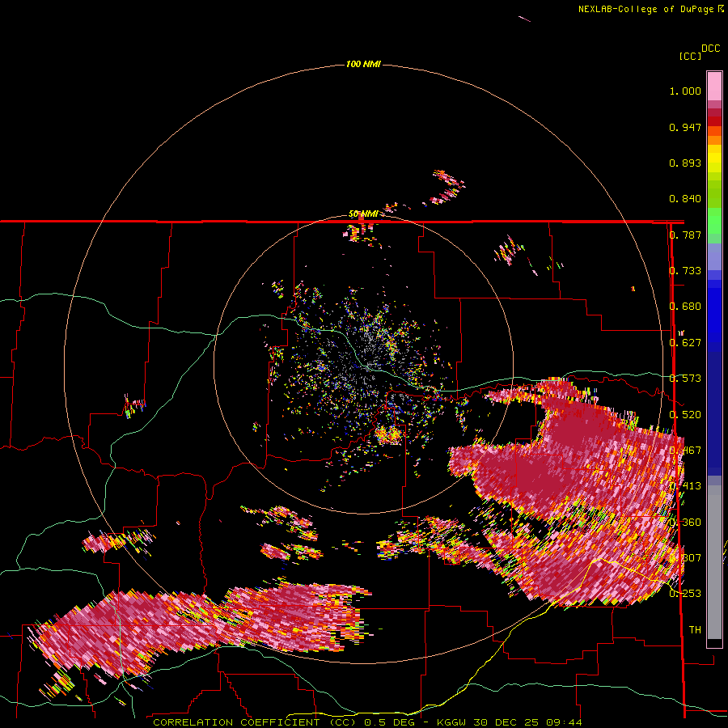Select the 0.573 scale value
Viewport: 728px width, 728px height.
tap(685, 379)
